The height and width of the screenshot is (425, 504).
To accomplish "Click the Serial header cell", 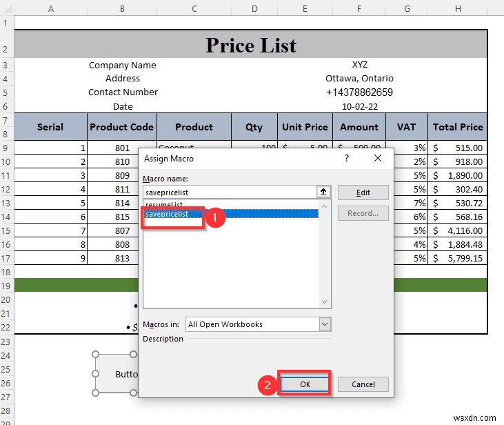I will [50, 127].
